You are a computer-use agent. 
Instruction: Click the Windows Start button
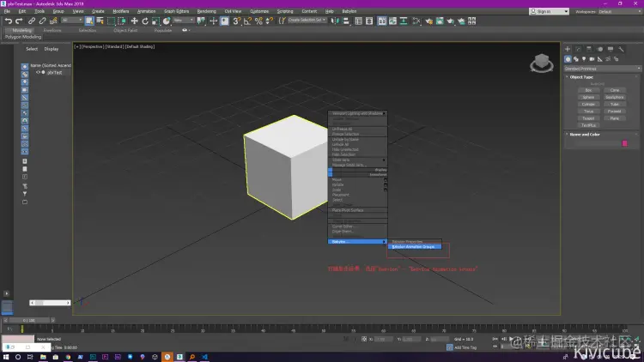point(6,357)
